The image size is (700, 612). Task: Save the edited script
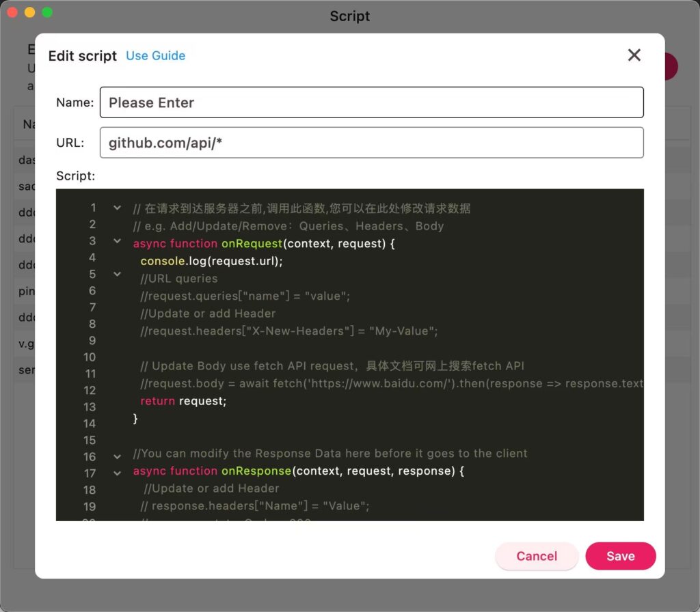click(620, 556)
